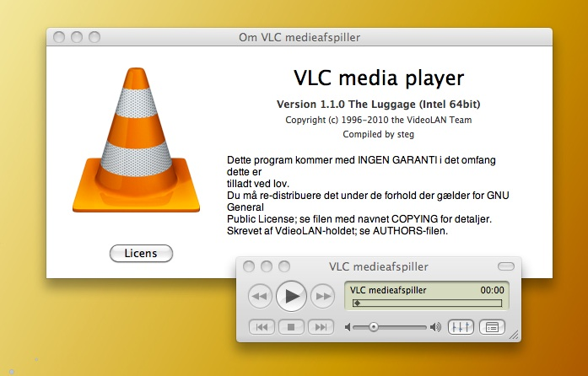Click the VLC cone logo
Screen dimensions: 588x376
click(x=136, y=140)
